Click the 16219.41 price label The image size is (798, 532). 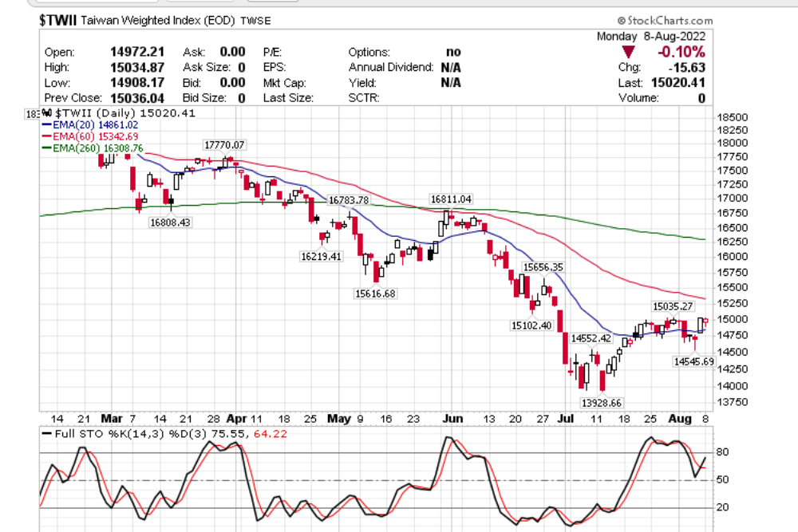pos(321,256)
